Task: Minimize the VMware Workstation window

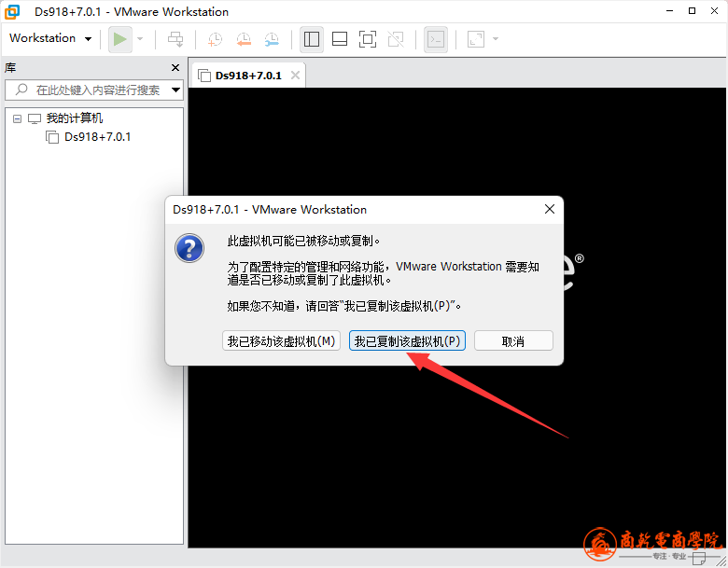Action: click(x=669, y=11)
